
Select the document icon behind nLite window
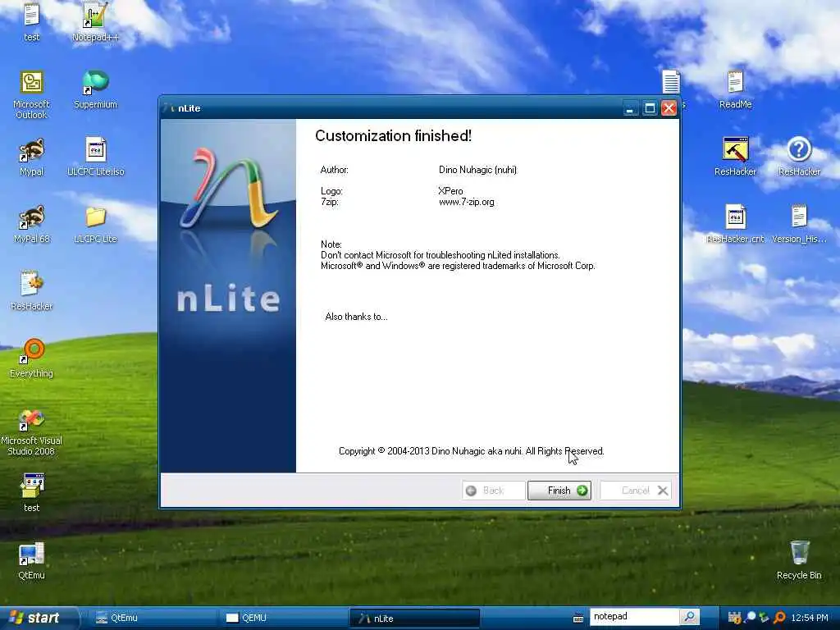pos(671,82)
